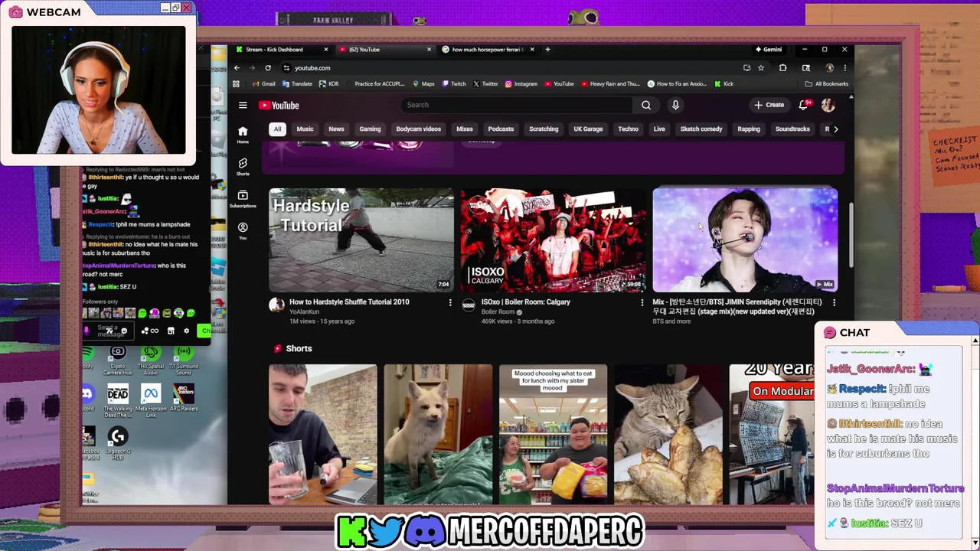The image size is (980, 551).
Task: Click the Send a message chat box
Action: pos(107,331)
